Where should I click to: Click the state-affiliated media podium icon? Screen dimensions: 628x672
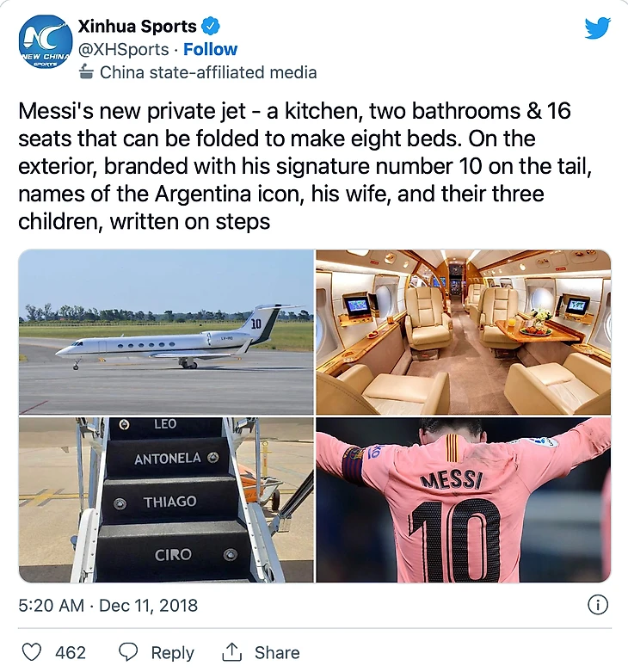coord(87,72)
